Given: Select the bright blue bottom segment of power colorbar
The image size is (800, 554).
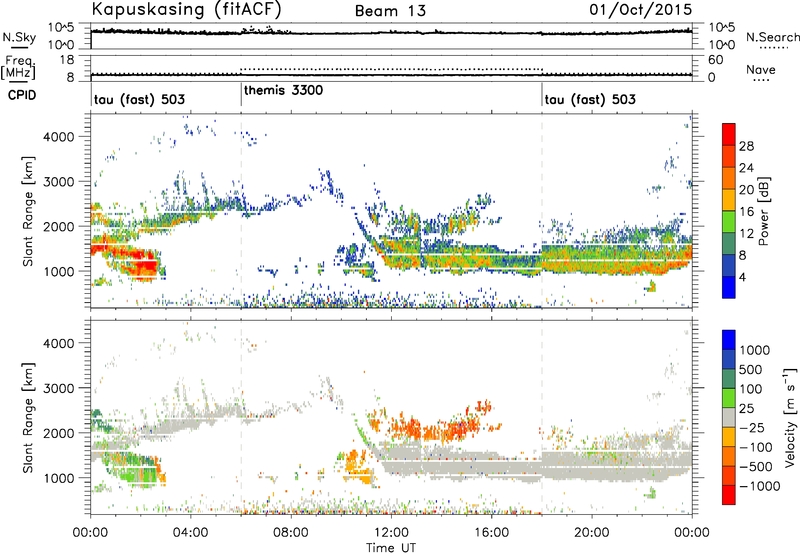Looking at the screenshot, I should point(729,288).
